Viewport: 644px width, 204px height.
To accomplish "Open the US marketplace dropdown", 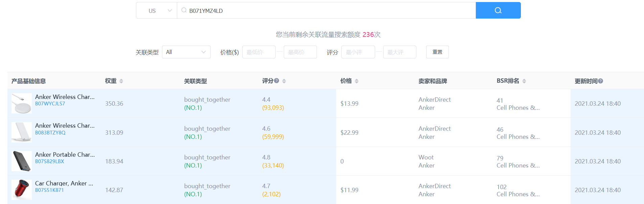I will coord(157,10).
